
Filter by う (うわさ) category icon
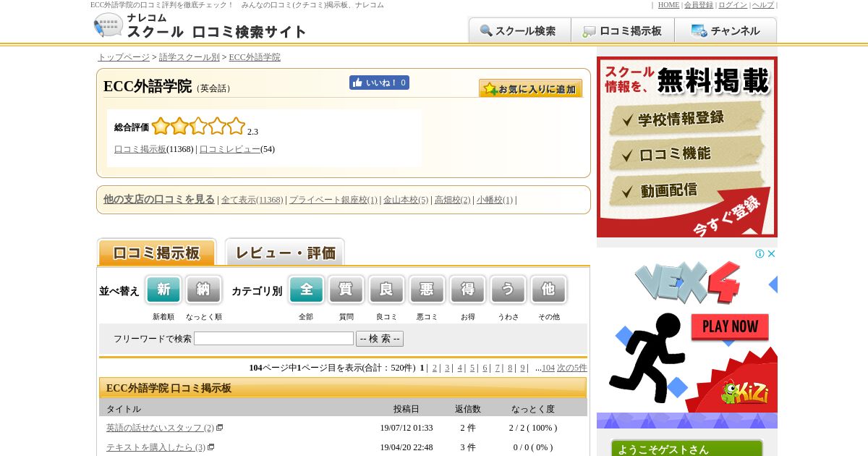point(509,290)
